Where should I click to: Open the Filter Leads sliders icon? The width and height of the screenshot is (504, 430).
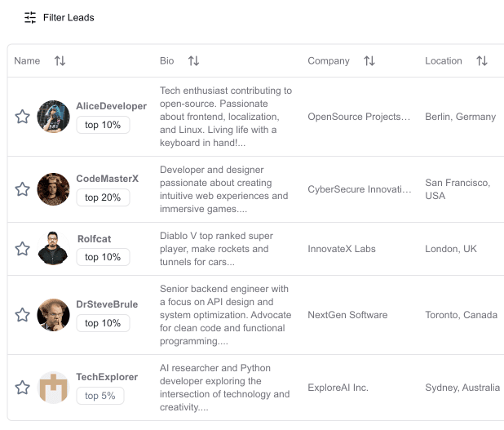[x=30, y=17]
